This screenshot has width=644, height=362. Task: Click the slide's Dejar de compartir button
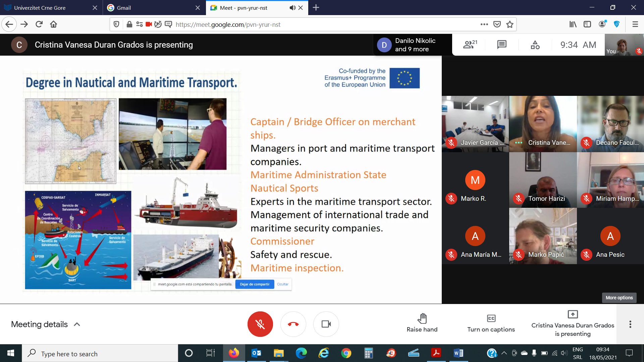pos(255,284)
